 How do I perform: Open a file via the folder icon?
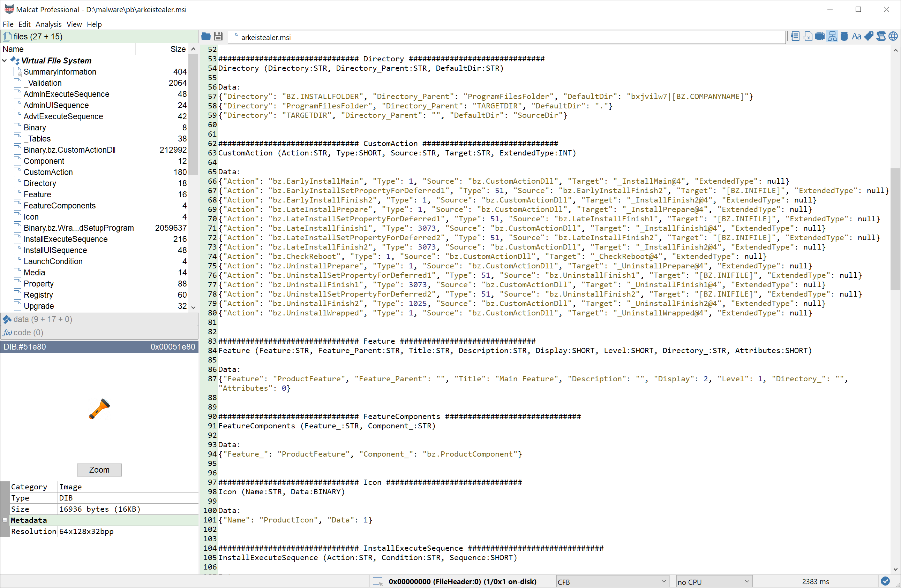(206, 36)
